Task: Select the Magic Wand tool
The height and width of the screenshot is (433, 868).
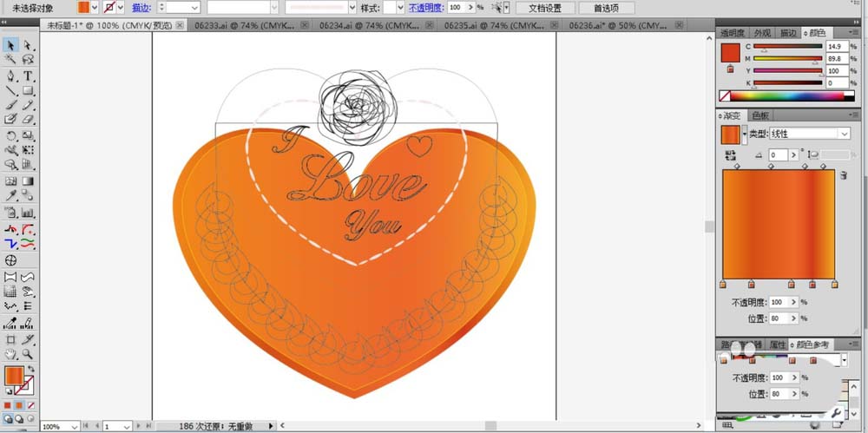Action: pos(10,59)
